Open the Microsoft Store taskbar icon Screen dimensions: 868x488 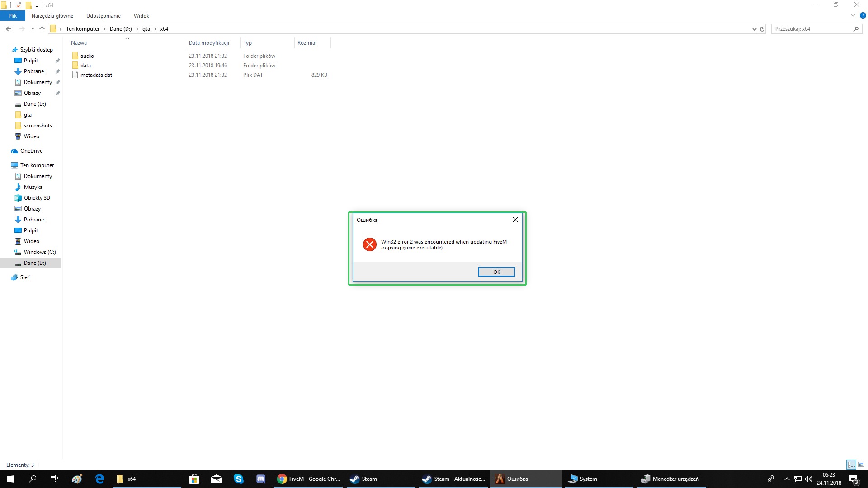click(194, 479)
